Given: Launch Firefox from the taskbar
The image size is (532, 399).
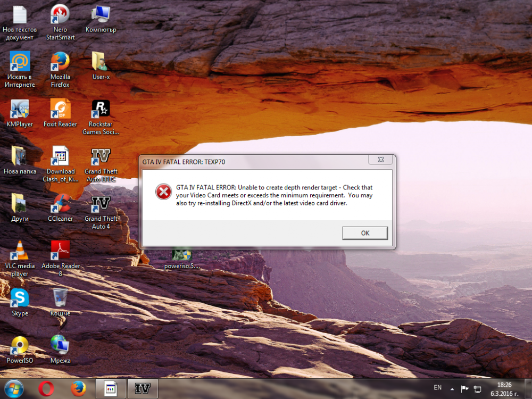Looking at the screenshot, I should point(78,389).
